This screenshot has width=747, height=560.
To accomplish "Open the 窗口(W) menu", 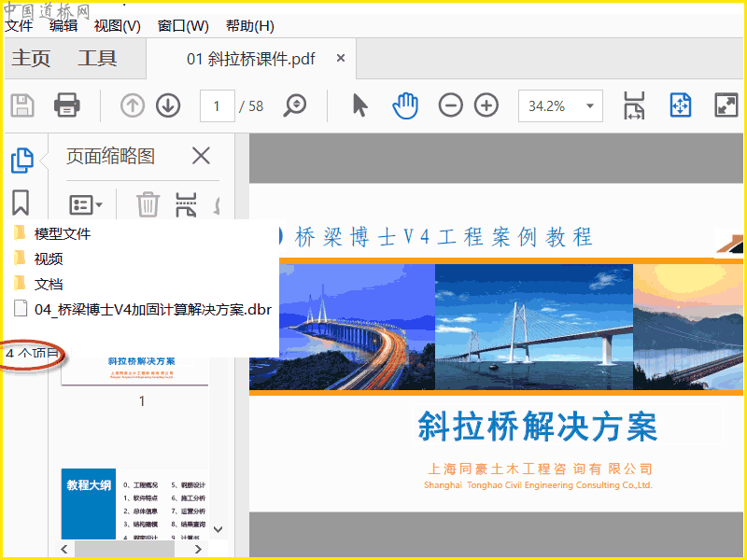I will click(183, 26).
